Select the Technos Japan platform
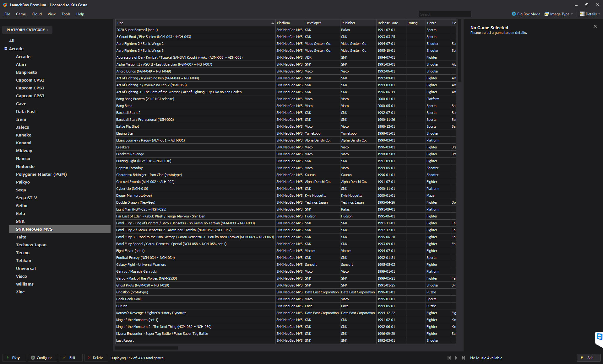 [31, 245]
